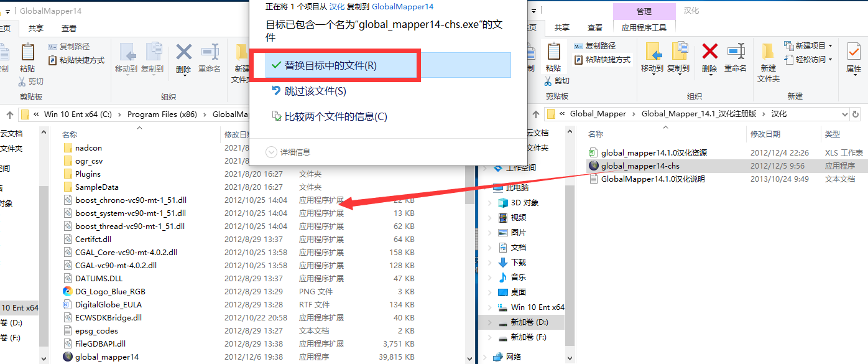Select the SampleData folder in the left window
This screenshot has width=868, height=364.
[97, 187]
